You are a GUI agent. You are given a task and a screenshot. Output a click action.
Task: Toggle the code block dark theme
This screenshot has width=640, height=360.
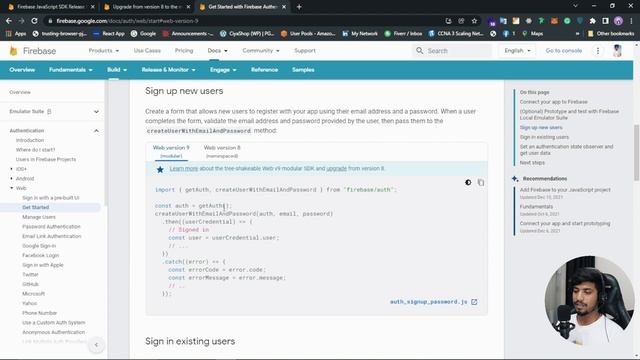point(468,182)
